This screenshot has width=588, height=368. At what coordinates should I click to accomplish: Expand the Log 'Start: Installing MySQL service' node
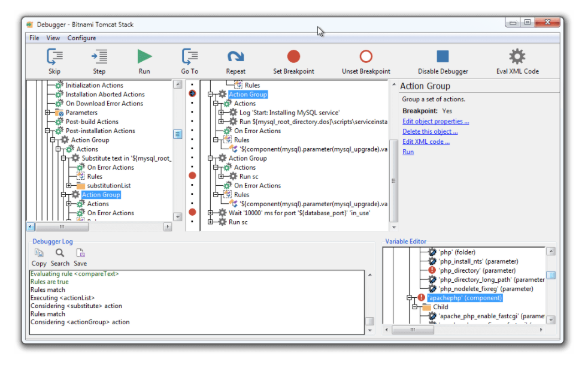(x=222, y=112)
